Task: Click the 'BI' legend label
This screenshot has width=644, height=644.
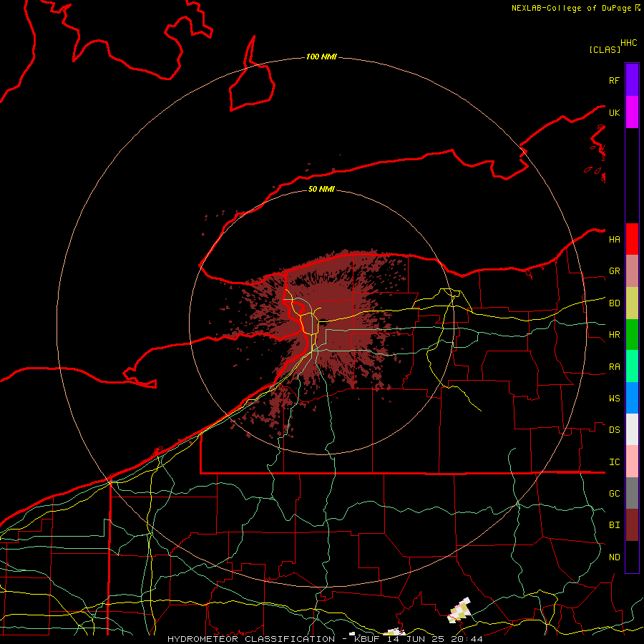Action: coord(614,525)
